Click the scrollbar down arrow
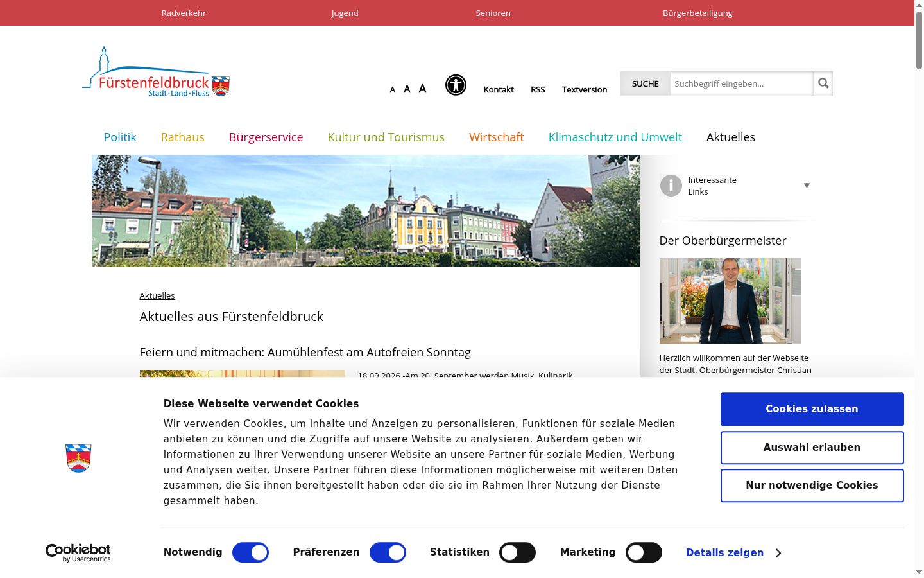 [x=919, y=572]
